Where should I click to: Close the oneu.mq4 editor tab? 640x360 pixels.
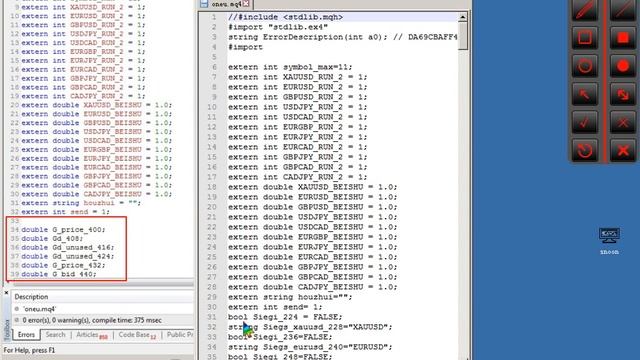click(246, 4)
